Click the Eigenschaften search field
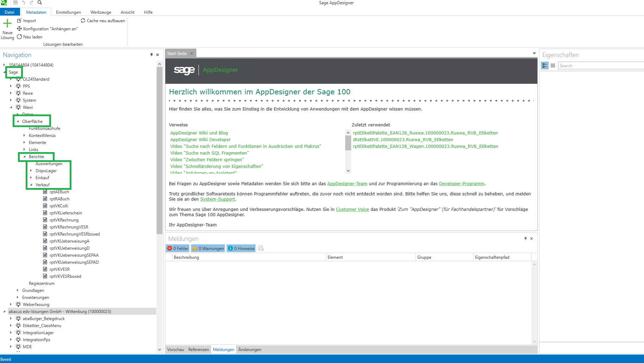The width and height of the screenshot is (644, 363). [x=600, y=66]
